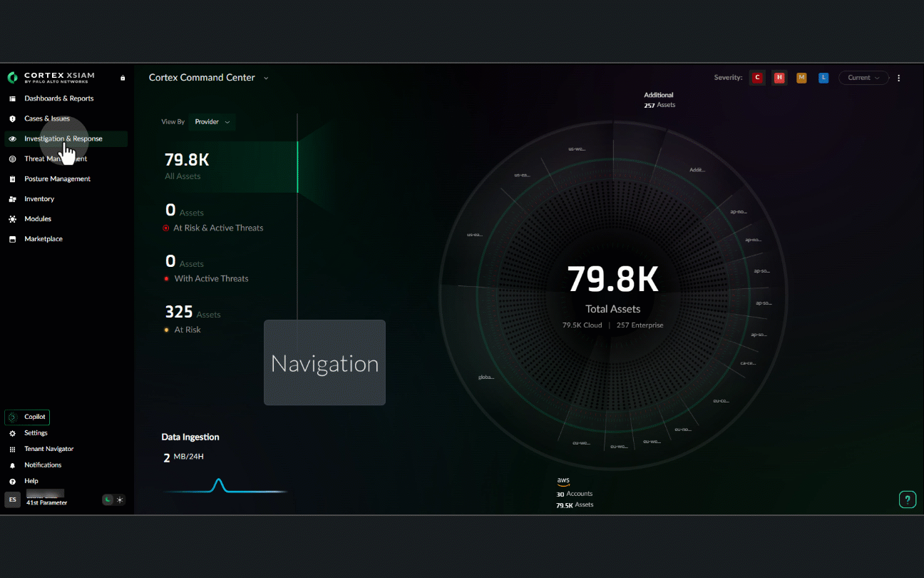Select the With Active Threats card
Screen dimensions: 924x578
click(206, 270)
